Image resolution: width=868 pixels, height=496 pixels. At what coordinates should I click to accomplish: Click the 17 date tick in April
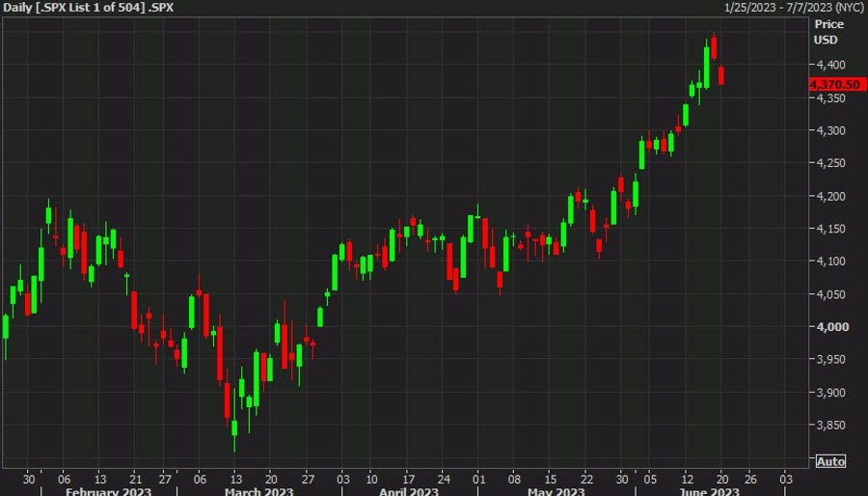pos(408,477)
